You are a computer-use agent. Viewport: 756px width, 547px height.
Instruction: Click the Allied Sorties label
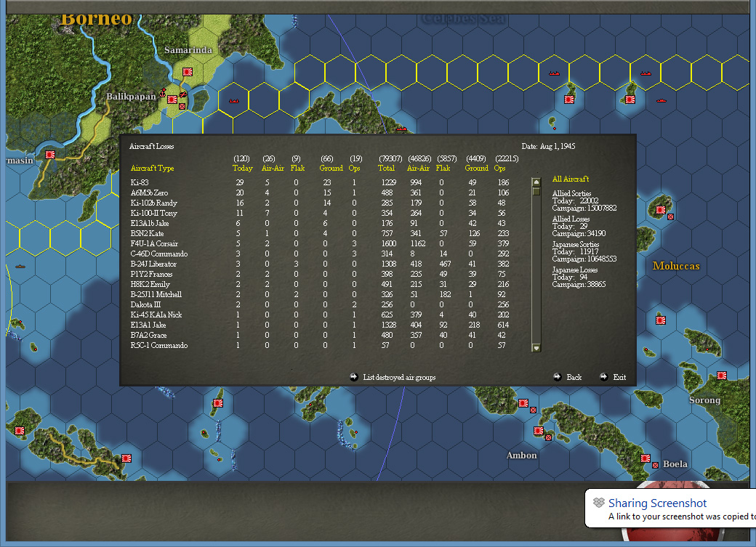[571, 194]
